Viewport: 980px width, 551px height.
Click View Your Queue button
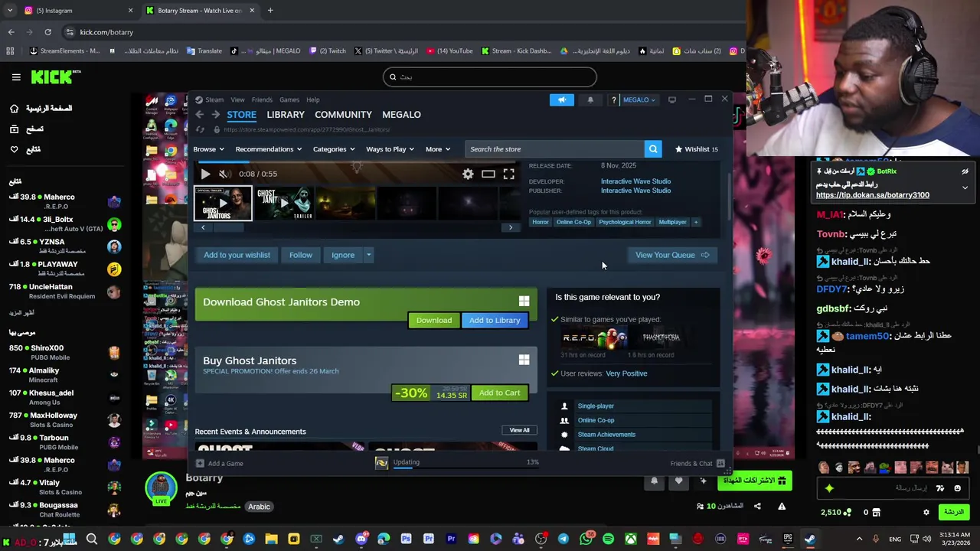pyautogui.click(x=672, y=255)
